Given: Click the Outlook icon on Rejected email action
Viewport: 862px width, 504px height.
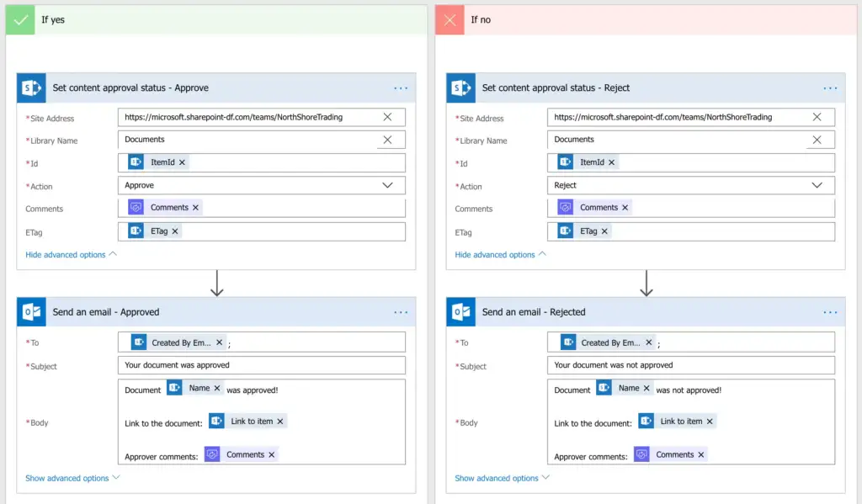Looking at the screenshot, I should pyautogui.click(x=462, y=312).
